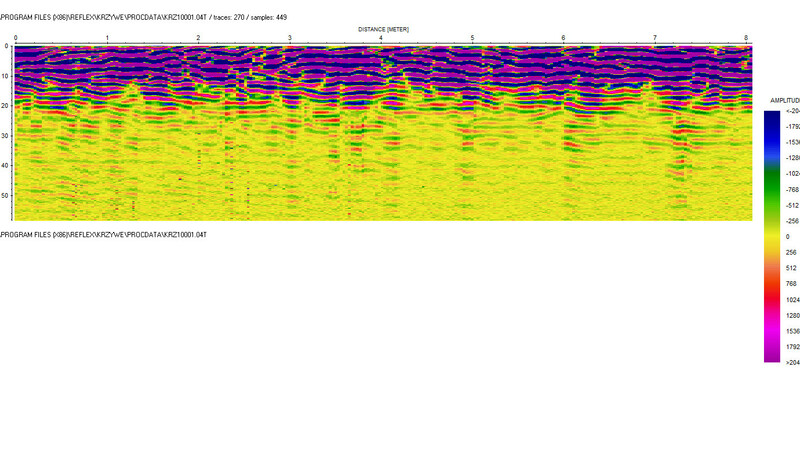
Task: Click the 50 mark on the vertical axis
Action: 6,196
